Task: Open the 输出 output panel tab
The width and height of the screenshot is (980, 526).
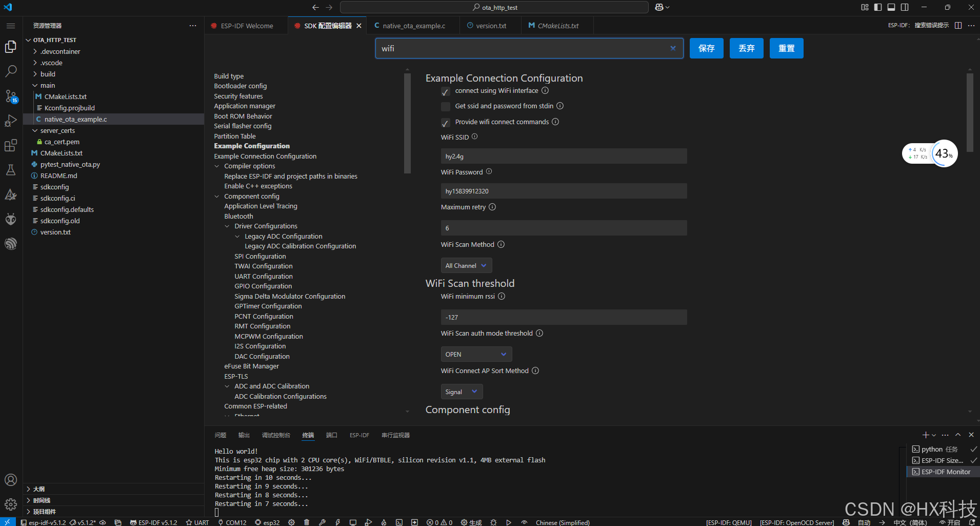Action: pos(244,435)
